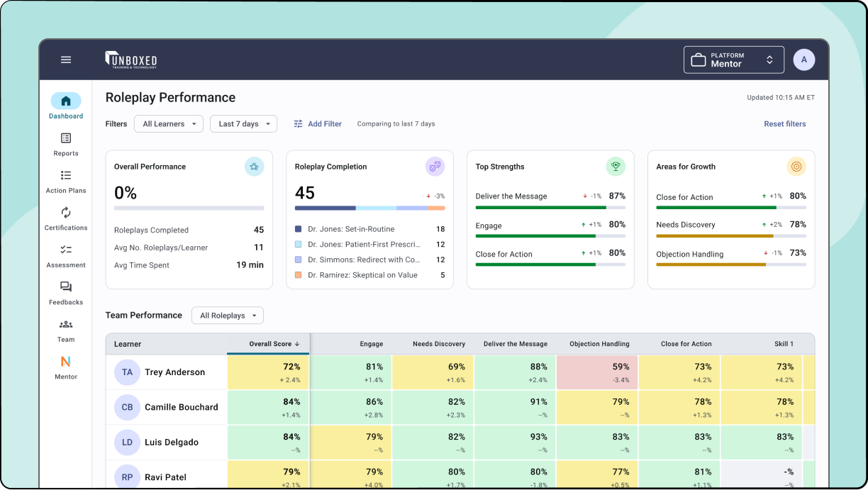This screenshot has height=490, width=868.
Task: Open the All Learners filter dropdown
Action: pyautogui.click(x=168, y=123)
